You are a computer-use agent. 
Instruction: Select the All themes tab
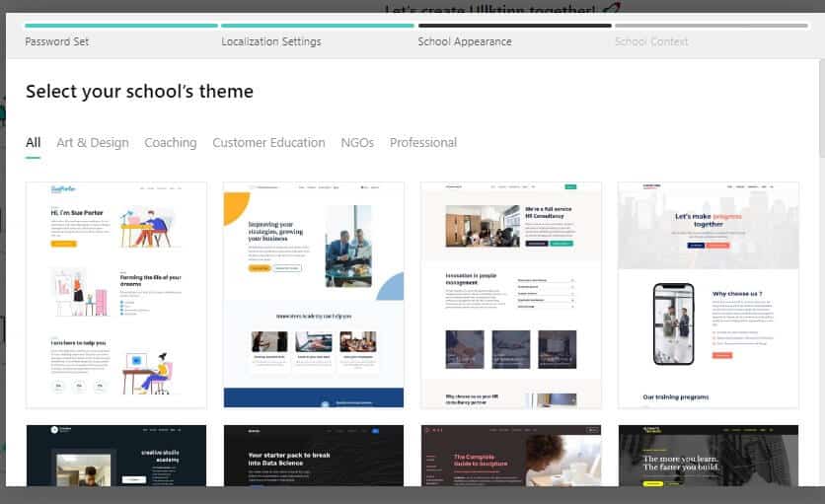[x=33, y=143]
